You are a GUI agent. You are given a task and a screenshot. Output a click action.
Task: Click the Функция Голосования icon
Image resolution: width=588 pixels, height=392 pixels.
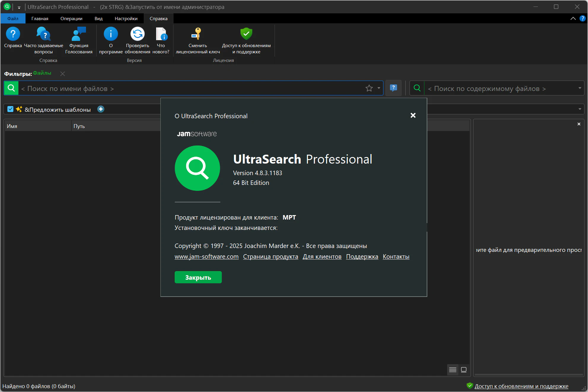79,34
